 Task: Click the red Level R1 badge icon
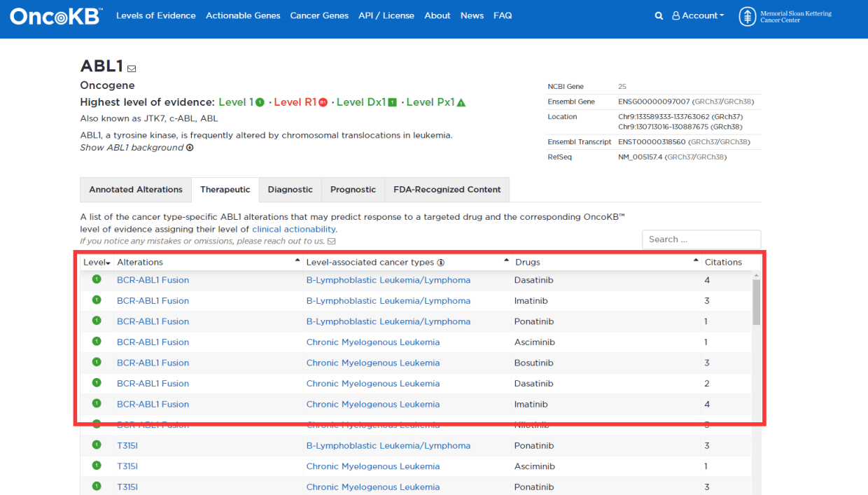tap(323, 103)
